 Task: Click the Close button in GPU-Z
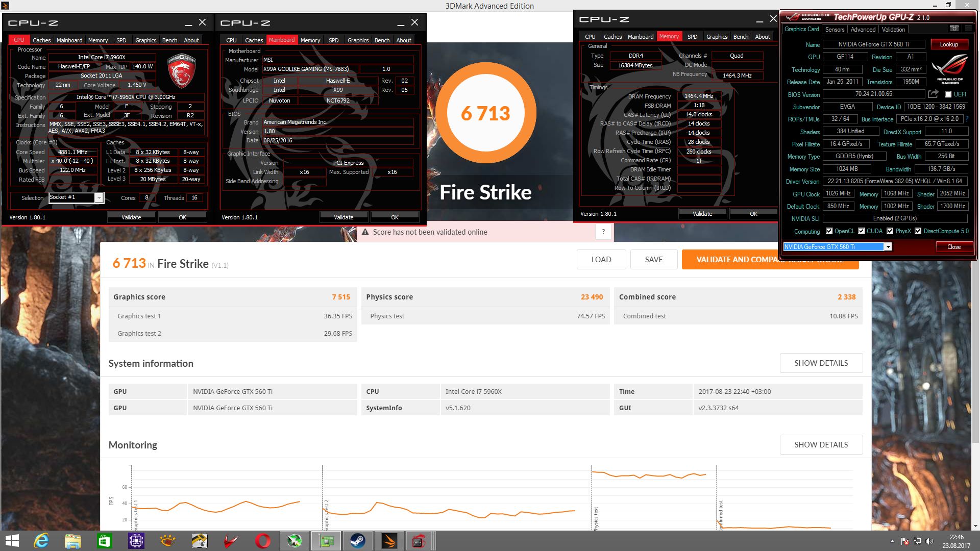(x=953, y=247)
